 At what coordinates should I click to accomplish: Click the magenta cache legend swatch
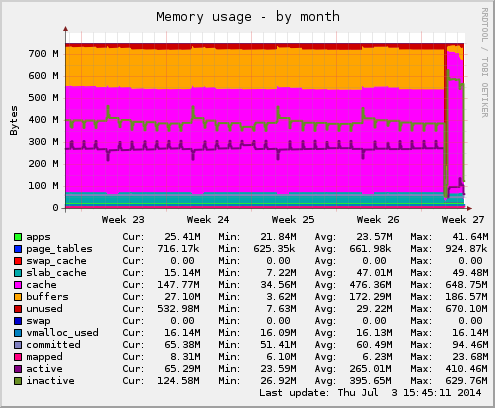point(18,285)
